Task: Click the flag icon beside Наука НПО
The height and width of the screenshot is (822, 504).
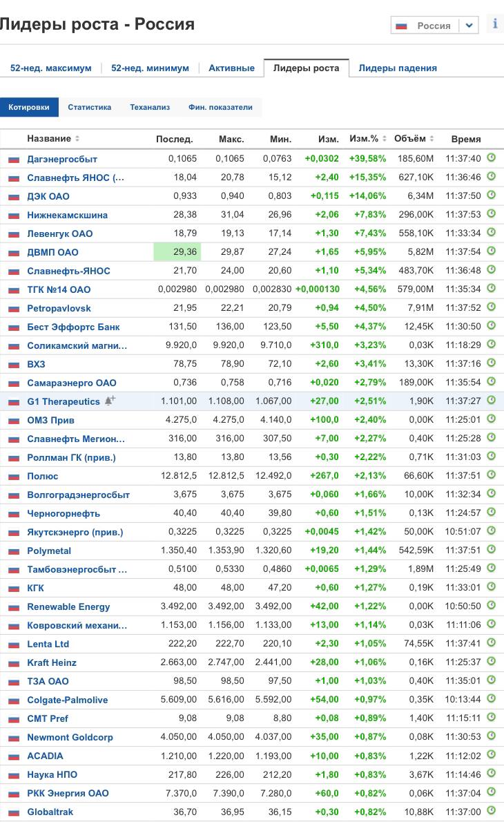Action: pos(14,775)
